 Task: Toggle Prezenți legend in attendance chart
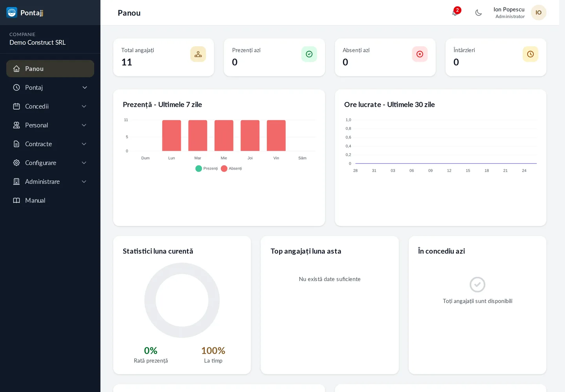pyautogui.click(x=207, y=169)
